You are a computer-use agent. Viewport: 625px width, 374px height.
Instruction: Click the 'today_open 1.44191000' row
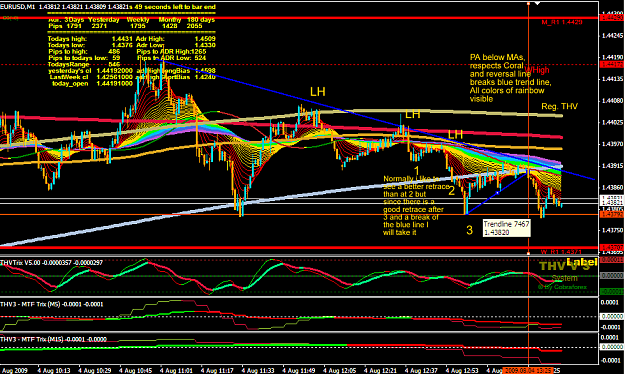(92, 83)
